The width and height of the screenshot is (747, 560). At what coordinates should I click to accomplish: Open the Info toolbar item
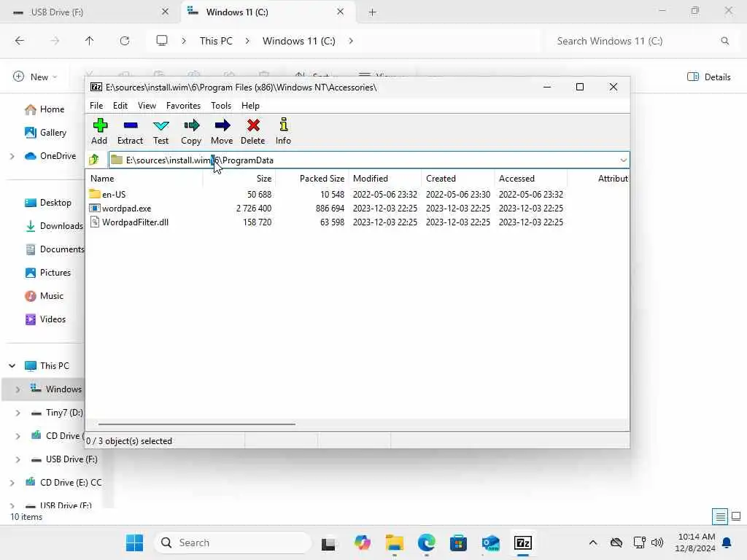[x=283, y=131]
